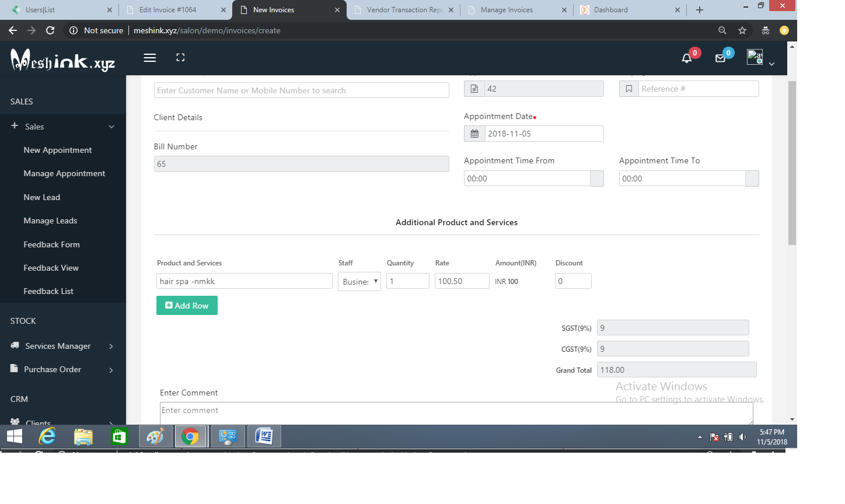Click the Meshink.xyz logo
The image size is (845, 504).
coord(62,60)
